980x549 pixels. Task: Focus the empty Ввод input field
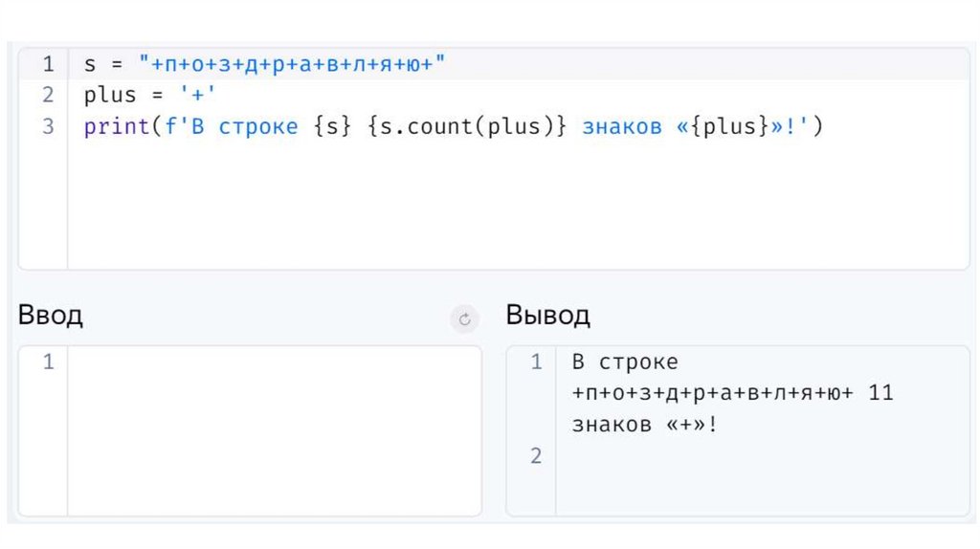(274, 428)
